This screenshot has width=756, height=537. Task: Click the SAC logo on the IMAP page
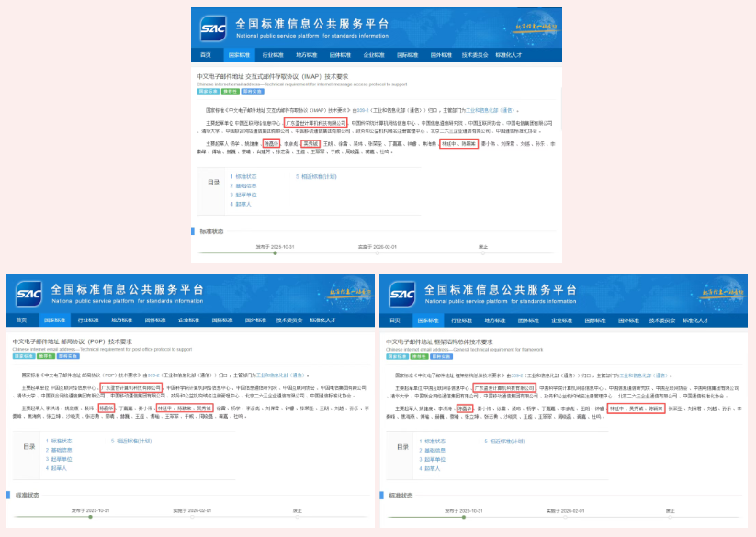point(213,28)
